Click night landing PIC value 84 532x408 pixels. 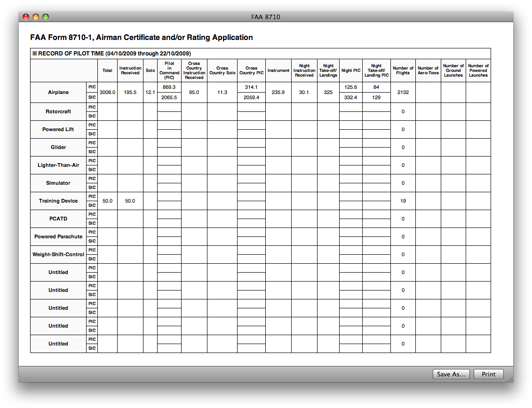[376, 87]
